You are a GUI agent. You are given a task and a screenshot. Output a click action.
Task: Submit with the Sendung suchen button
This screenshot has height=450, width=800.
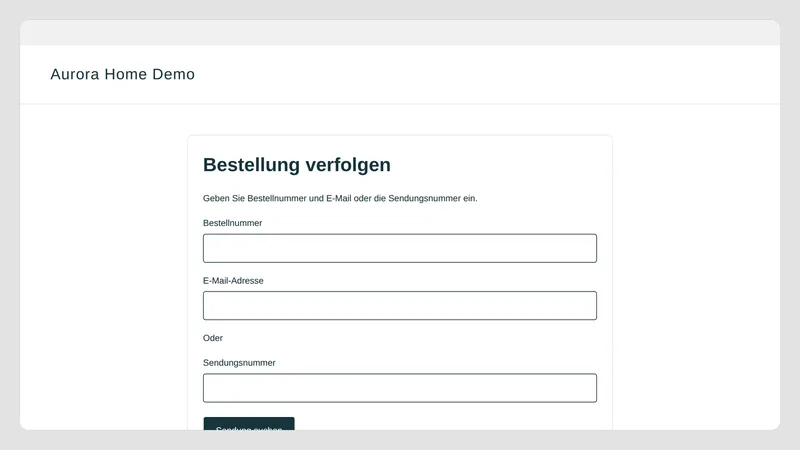coord(249,424)
